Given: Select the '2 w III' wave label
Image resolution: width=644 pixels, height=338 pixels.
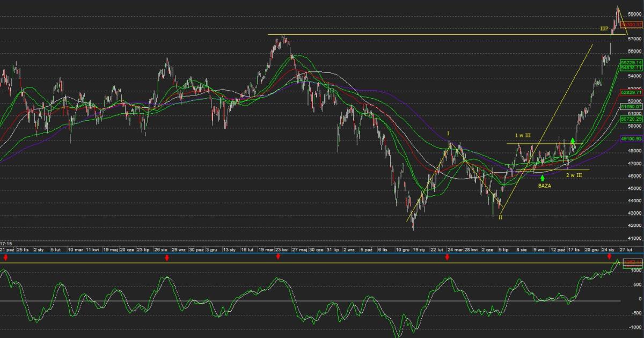Looking at the screenshot, I should click(x=573, y=175).
